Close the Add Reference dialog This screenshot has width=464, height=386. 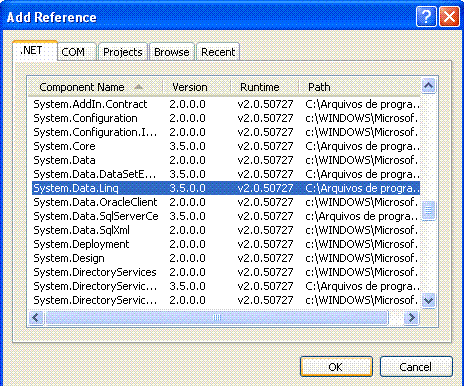click(x=449, y=17)
